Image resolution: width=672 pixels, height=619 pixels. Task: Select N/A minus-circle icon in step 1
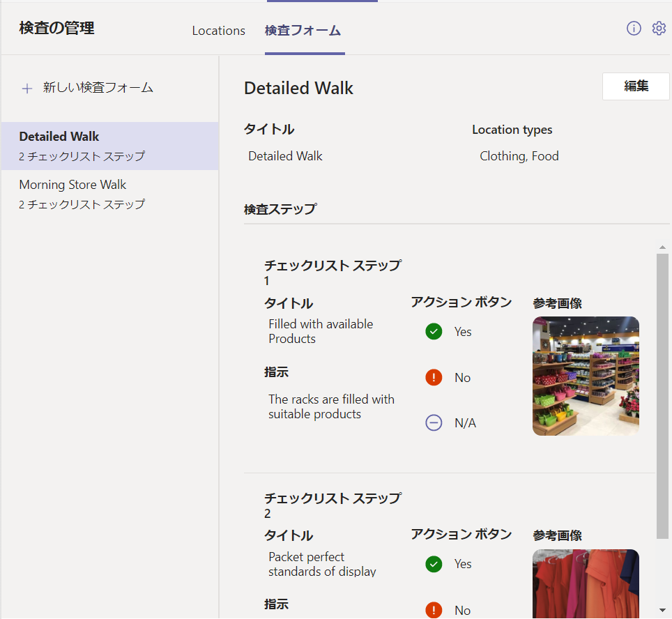[434, 422]
